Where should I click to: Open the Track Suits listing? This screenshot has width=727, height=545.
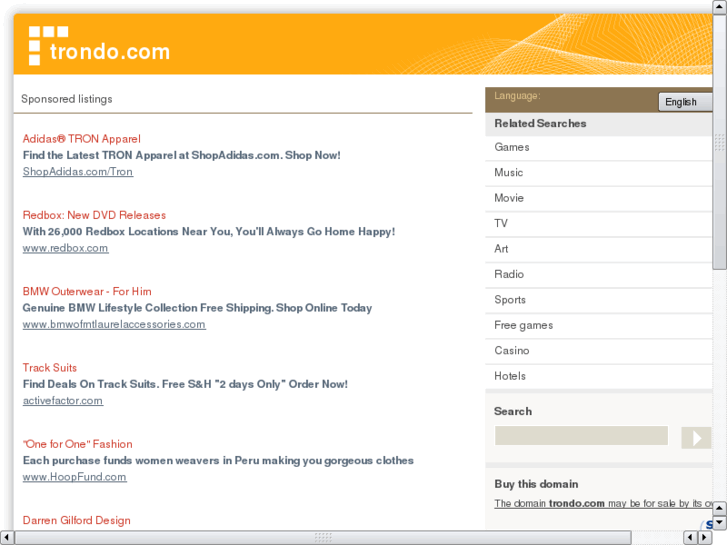click(50, 368)
